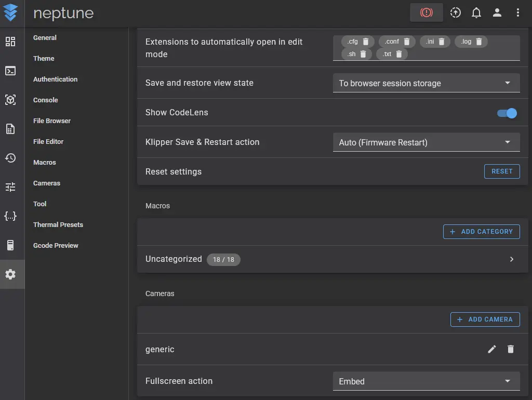This screenshot has width=532, height=400.
Task: Click the 18 / 18 macro count badge
Action: [223, 260]
